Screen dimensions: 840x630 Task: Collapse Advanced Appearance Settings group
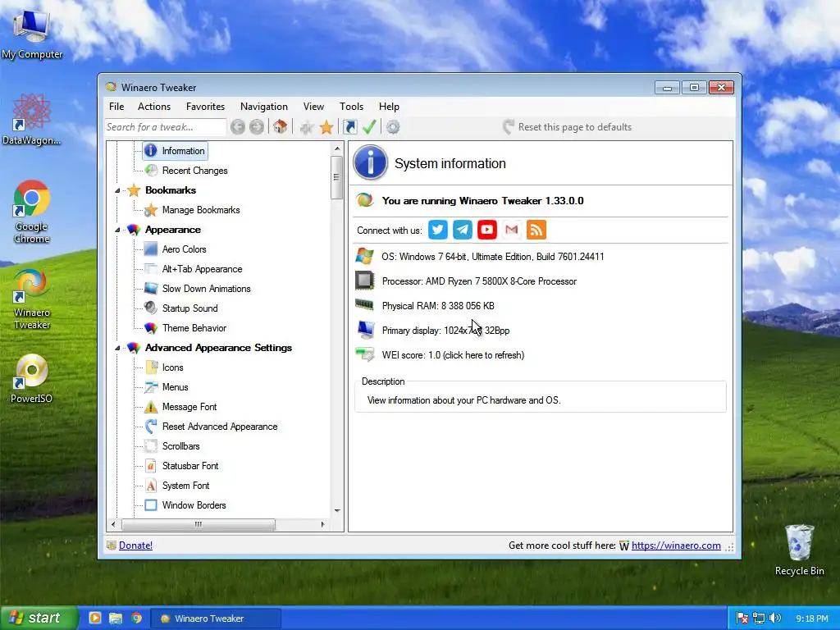pyautogui.click(x=117, y=348)
